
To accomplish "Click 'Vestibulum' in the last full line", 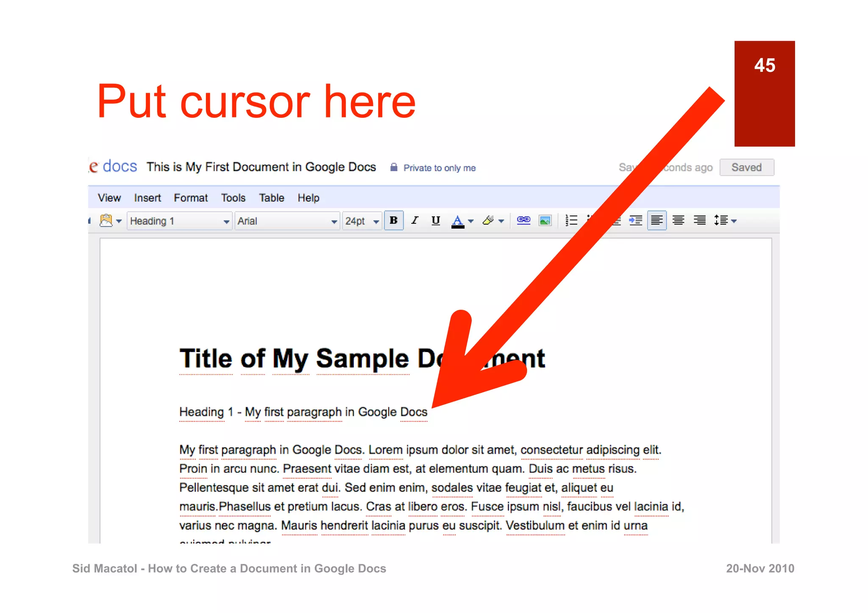I will click(535, 526).
